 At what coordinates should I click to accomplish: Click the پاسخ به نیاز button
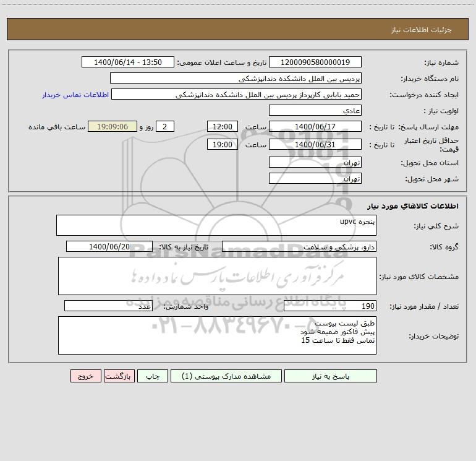(x=331, y=376)
